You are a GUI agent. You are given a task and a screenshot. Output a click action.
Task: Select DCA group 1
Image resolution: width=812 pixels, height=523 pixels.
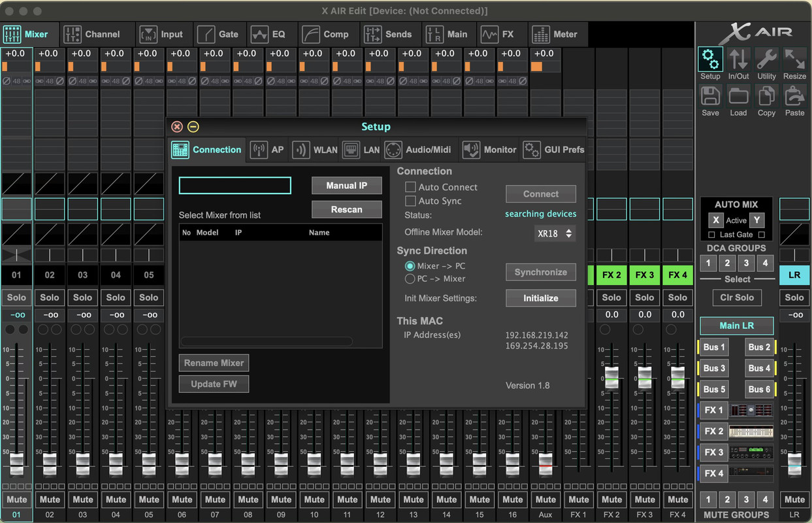tap(708, 263)
